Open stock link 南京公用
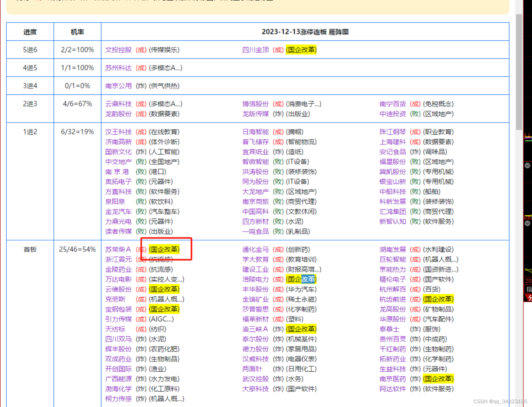The width and height of the screenshot is (532, 407). 118,86
